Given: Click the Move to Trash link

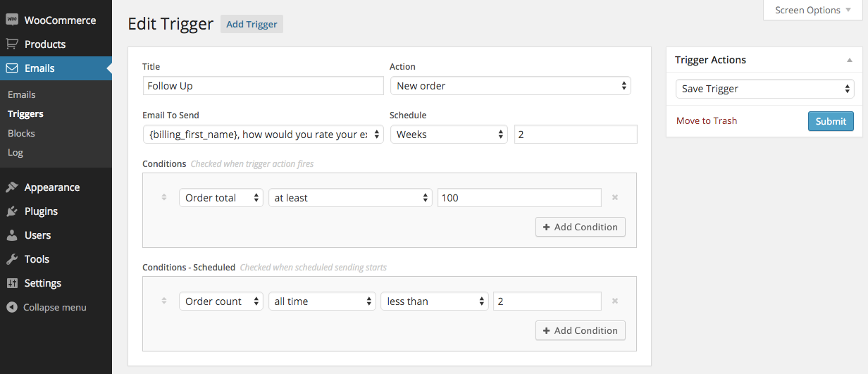Looking at the screenshot, I should pos(706,120).
